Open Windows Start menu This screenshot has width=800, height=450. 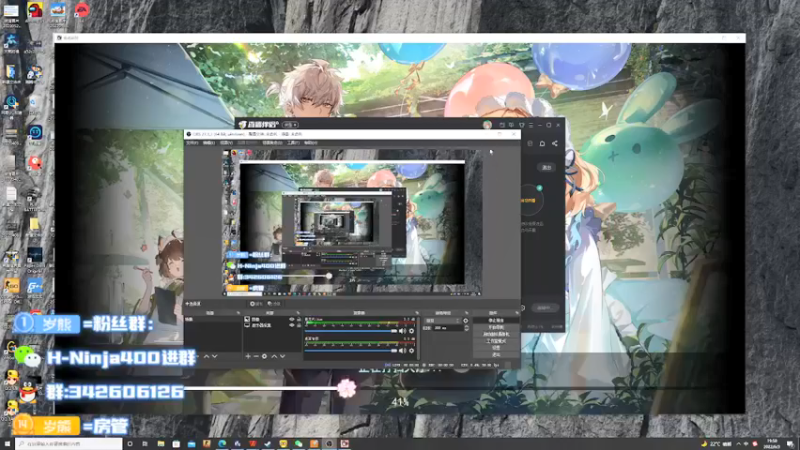coord(7,444)
